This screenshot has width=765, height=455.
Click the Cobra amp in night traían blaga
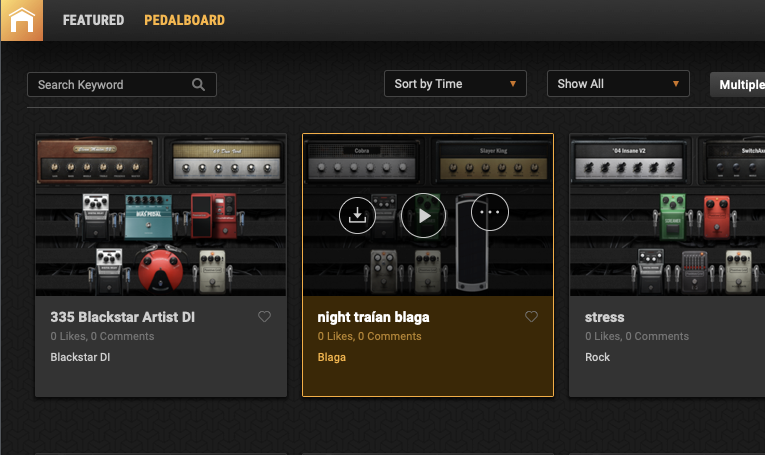(362, 161)
